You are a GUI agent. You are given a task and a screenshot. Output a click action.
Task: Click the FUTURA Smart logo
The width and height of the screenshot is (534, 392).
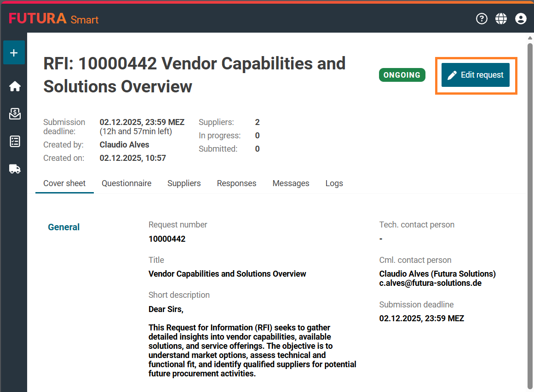pyautogui.click(x=53, y=19)
